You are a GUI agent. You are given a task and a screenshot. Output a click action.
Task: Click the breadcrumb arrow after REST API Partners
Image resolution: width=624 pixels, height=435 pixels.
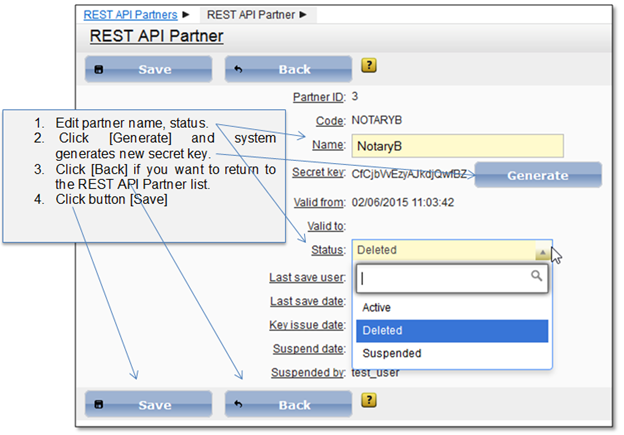(x=185, y=14)
